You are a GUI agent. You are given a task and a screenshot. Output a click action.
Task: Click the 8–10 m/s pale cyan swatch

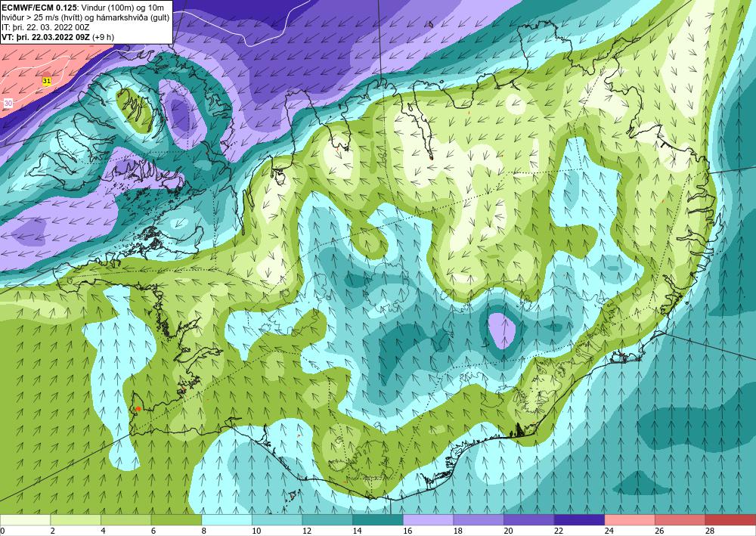coord(227,520)
